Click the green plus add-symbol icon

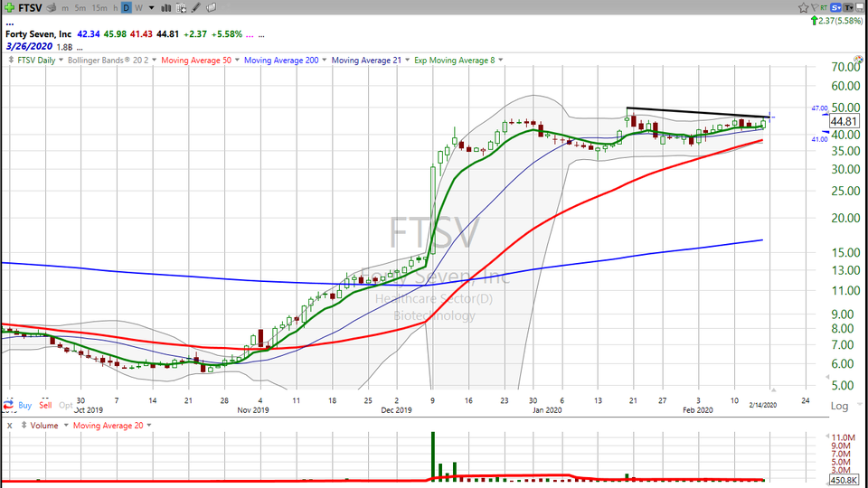(9, 8)
